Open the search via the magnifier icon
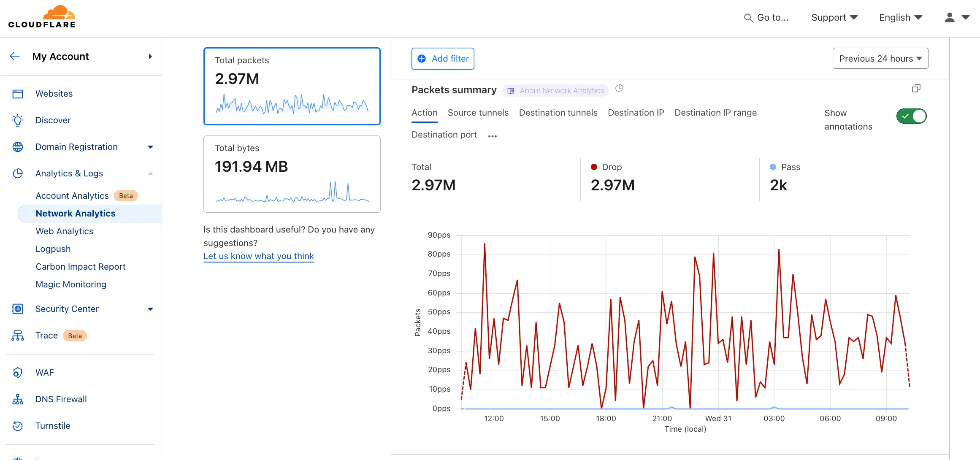 (748, 18)
